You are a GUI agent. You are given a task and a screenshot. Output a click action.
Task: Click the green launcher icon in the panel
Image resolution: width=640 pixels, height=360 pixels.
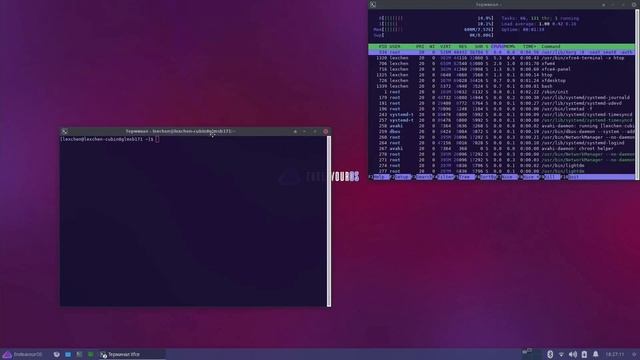[90, 354]
